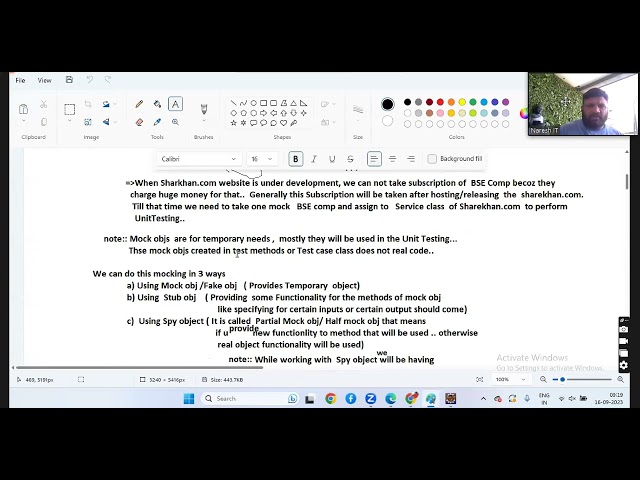640x480 pixels.
Task: Click the Undo arrow
Action: pyautogui.click(x=89, y=80)
